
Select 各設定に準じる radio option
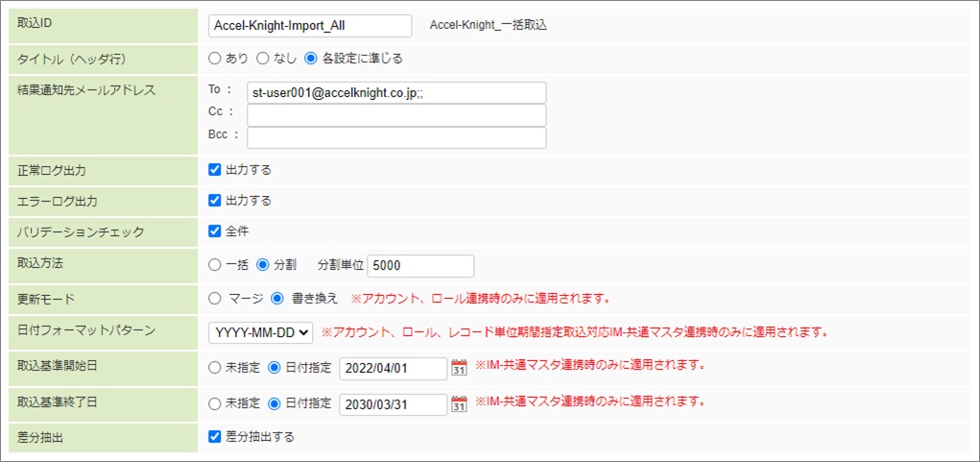tap(310, 59)
